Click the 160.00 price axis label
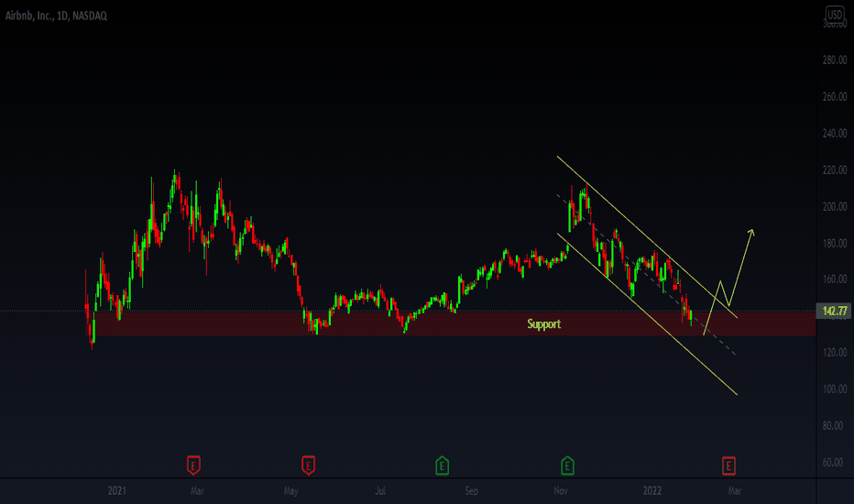The image size is (854, 504). [835, 279]
